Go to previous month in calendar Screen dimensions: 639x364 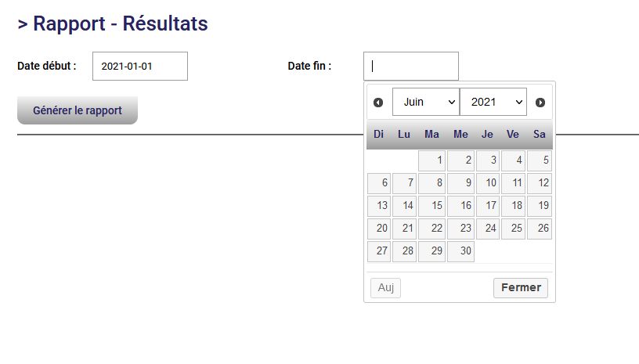[x=378, y=103]
